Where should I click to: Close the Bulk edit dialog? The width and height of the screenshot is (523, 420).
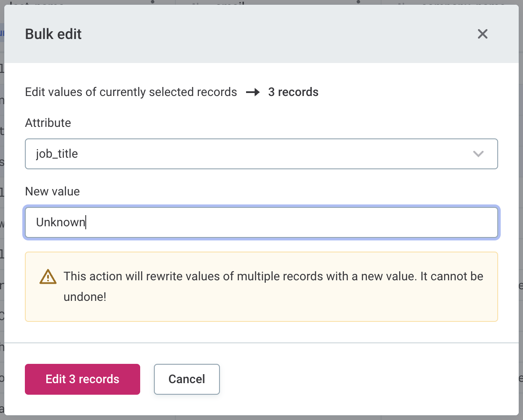[483, 34]
